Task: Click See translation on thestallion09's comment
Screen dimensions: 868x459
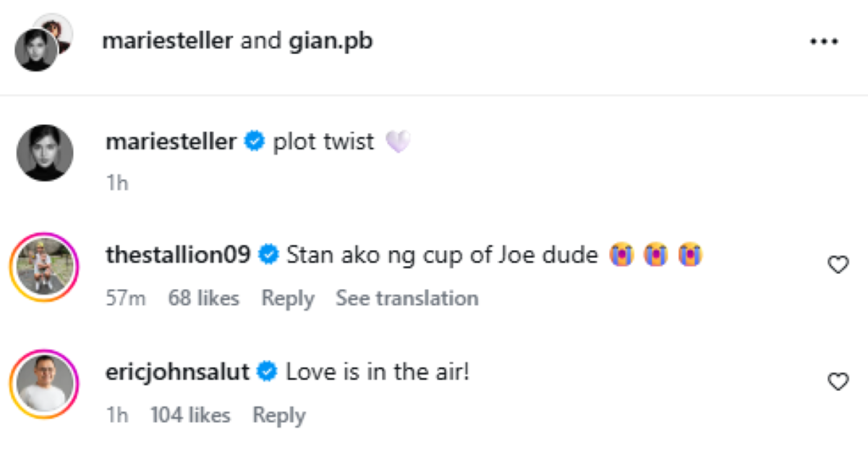Action: [x=407, y=298]
